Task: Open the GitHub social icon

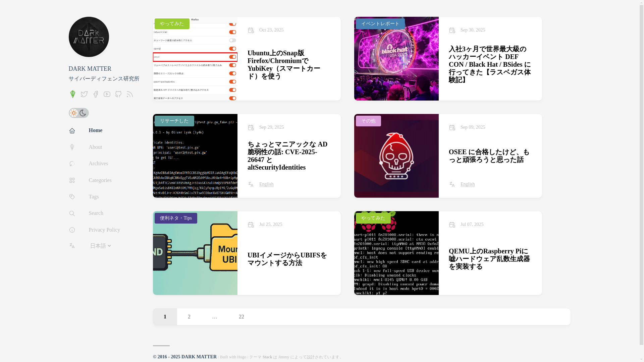Action: tap(118, 95)
